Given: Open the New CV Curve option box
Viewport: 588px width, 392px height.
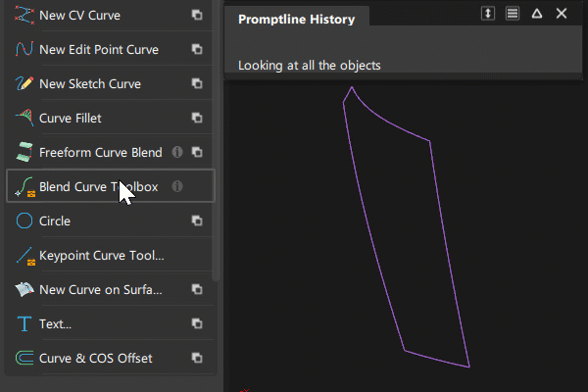Looking at the screenshot, I should pyautogui.click(x=197, y=16).
